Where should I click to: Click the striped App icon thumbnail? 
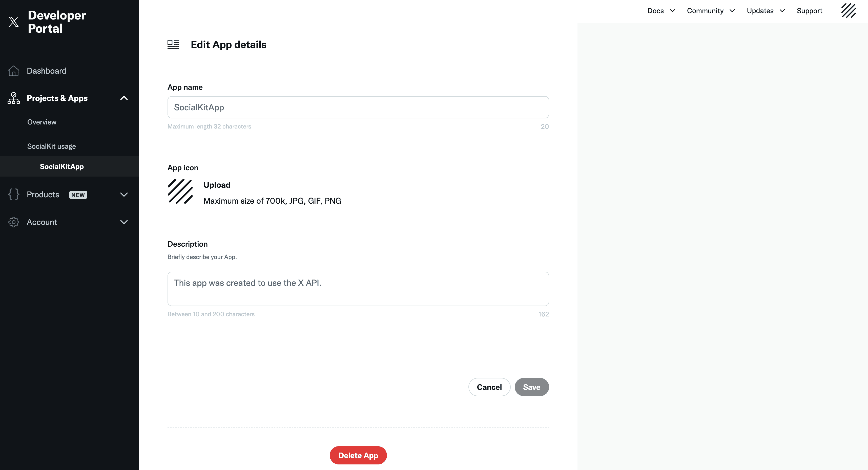coord(180,191)
